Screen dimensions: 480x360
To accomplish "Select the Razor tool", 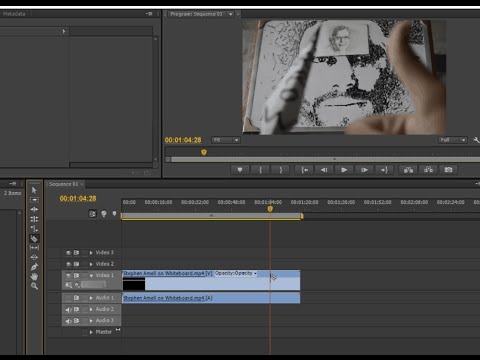I will (34, 238).
